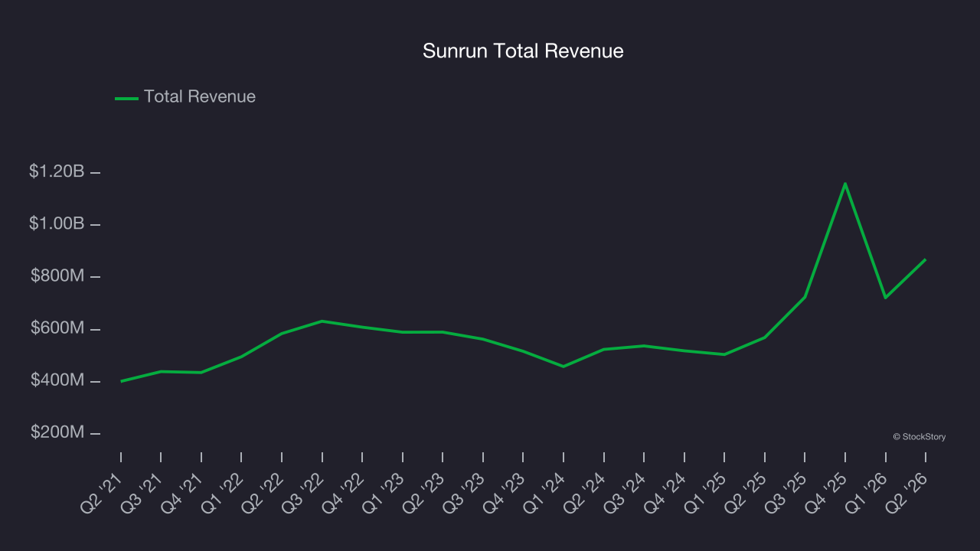Click the Q3 '25 x-axis label
The height and width of the screenshot is (551, 980).
(786, 491)
